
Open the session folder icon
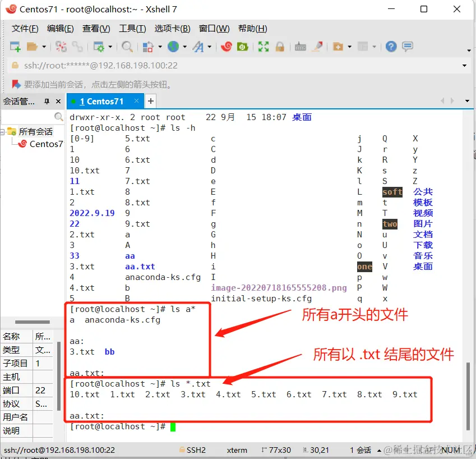(x=32, y=47)
